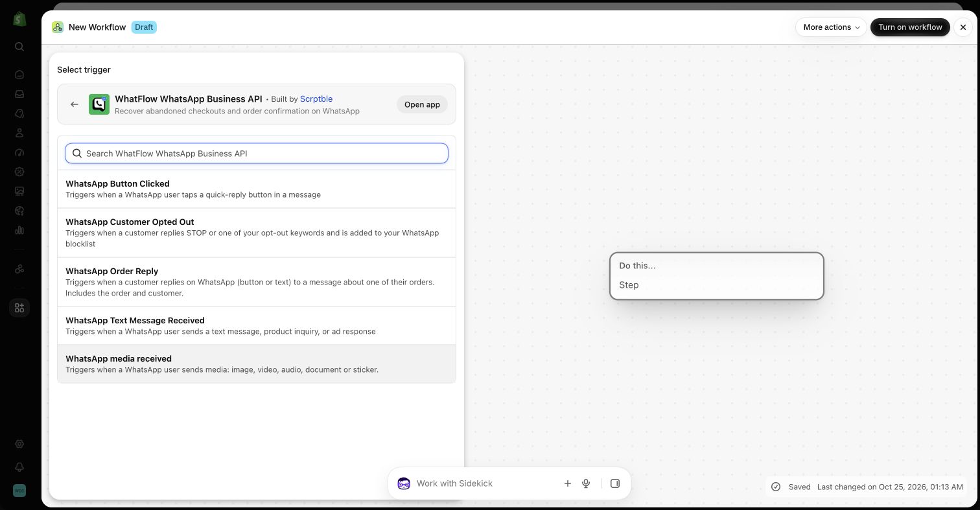Click the Draft status badge
This screenshot has height=510, width=980.
pos(144,27)
